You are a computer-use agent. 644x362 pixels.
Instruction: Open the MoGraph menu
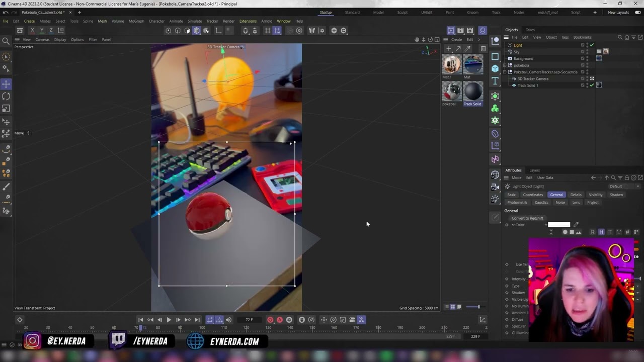click(x=136, y=21)
